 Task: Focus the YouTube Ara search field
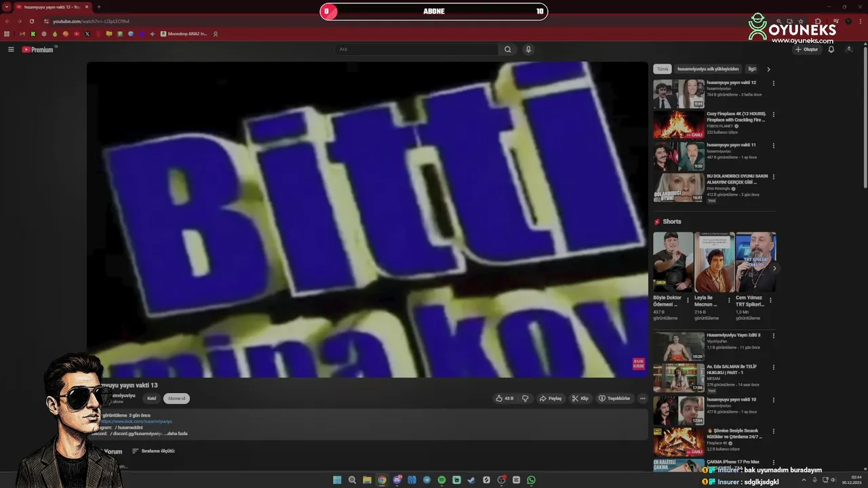tap(417, 49)
